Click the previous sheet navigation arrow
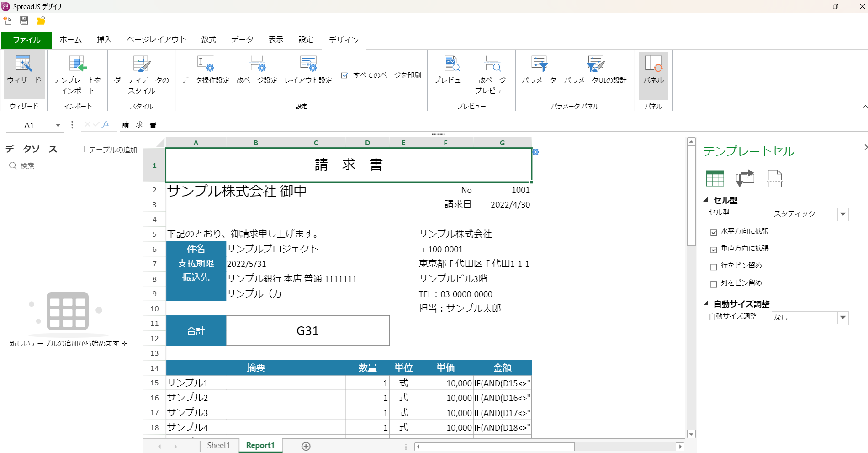The image size is (868, 453). (x=159, y=447)
